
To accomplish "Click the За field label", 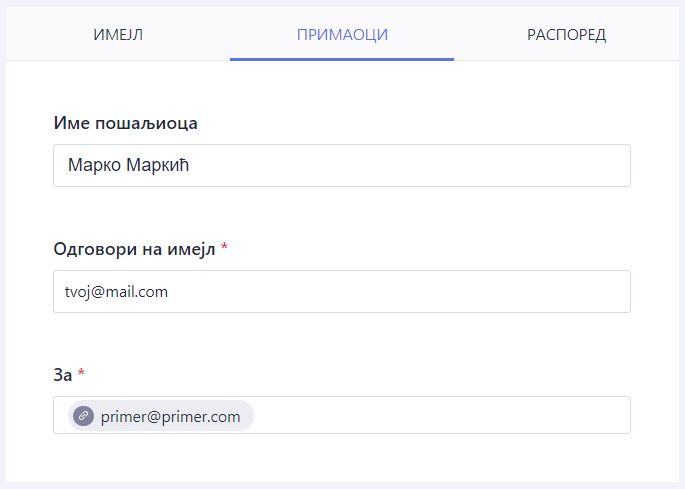I will [62, 375].
